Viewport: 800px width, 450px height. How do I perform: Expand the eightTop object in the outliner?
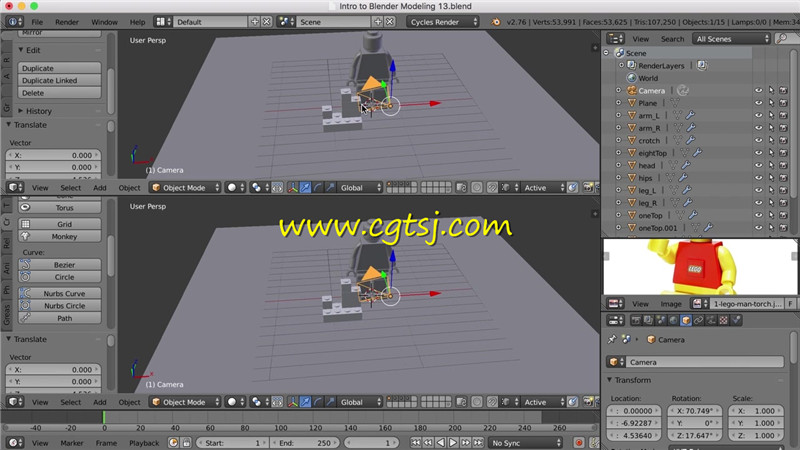(618, 153)
